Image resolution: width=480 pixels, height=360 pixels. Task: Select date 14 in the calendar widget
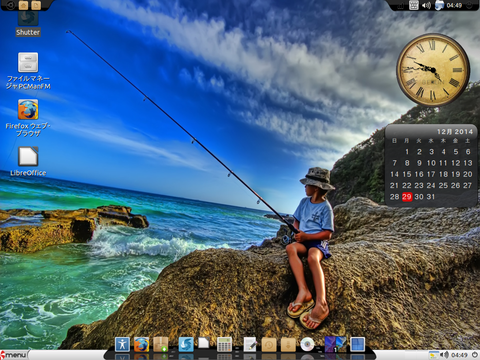point(394,174)
